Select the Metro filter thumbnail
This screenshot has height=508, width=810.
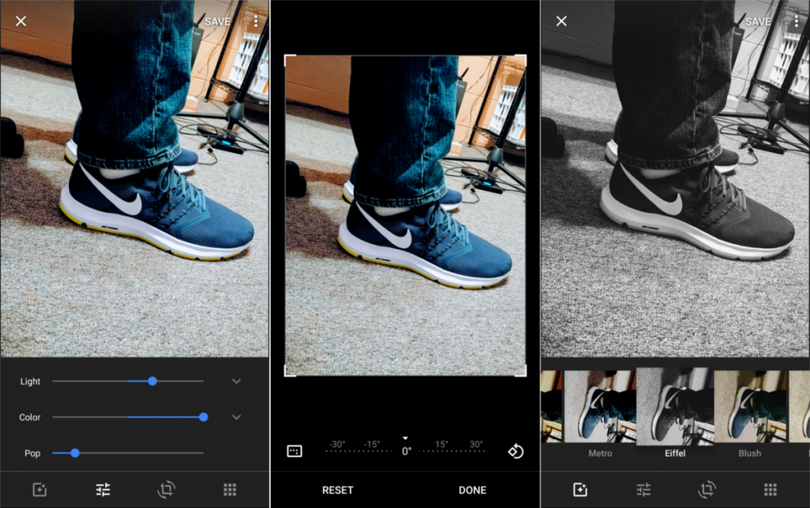pos(600,407)
